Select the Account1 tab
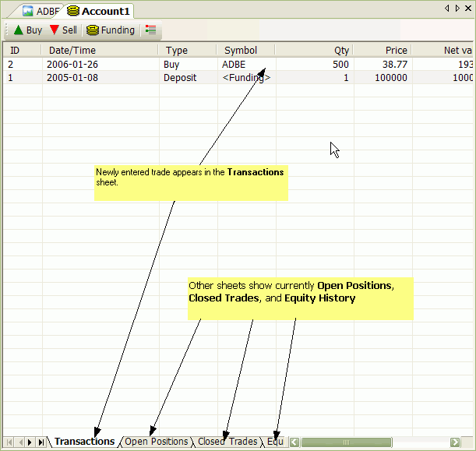 [99, 11]
